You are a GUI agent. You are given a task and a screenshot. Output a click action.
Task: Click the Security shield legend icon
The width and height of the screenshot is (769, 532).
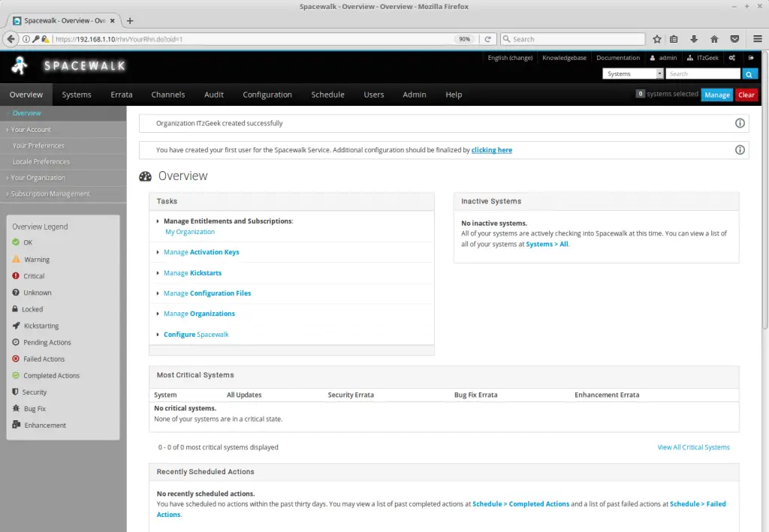click(x=15, y=392)
